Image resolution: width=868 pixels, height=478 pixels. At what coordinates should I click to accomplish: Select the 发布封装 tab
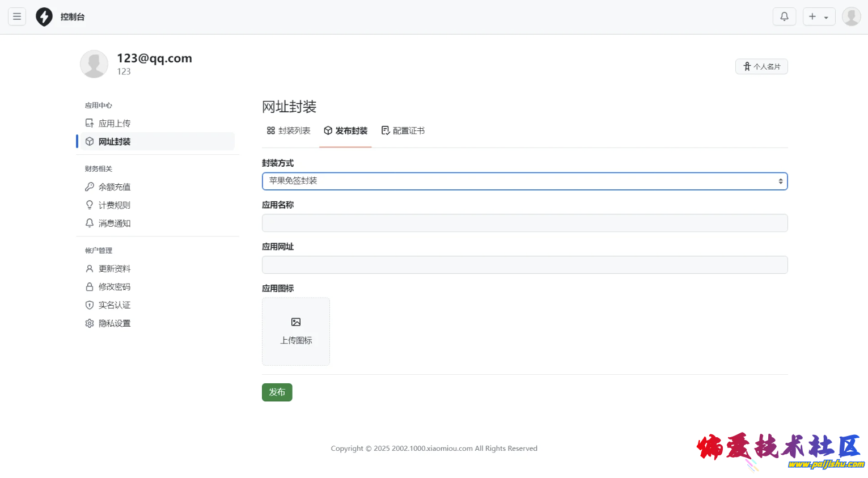(345, 131)
